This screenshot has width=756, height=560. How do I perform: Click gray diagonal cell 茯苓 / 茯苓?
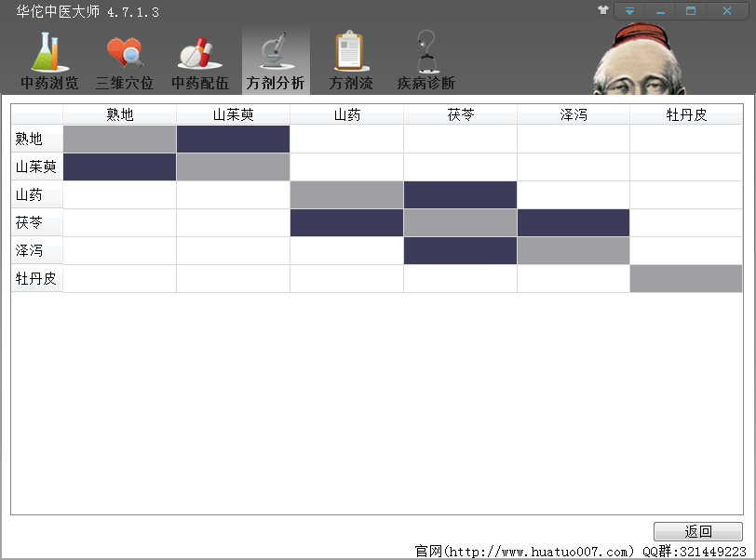click(x=461, y=222)
